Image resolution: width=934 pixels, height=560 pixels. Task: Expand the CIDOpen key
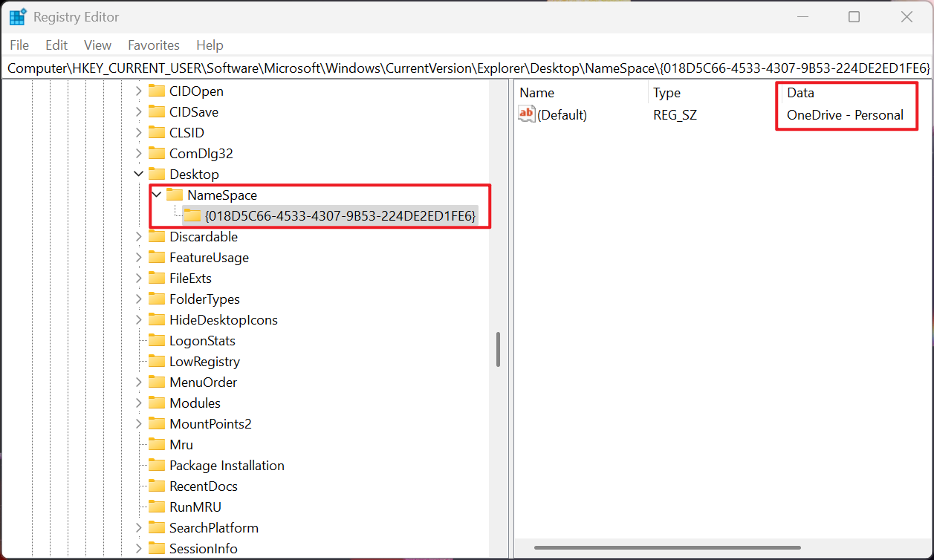click(138, 91)
